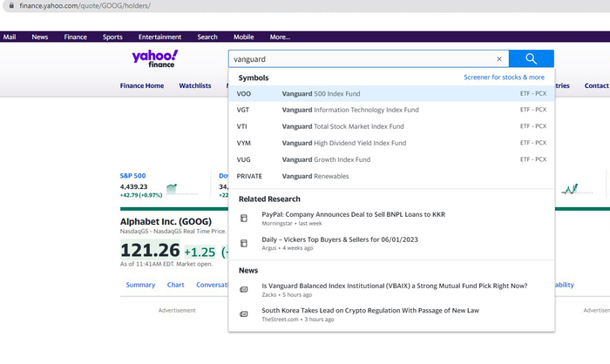
Task: Click the news icon beside the Vanguard Balanced Index article
Action: point(244,289)
